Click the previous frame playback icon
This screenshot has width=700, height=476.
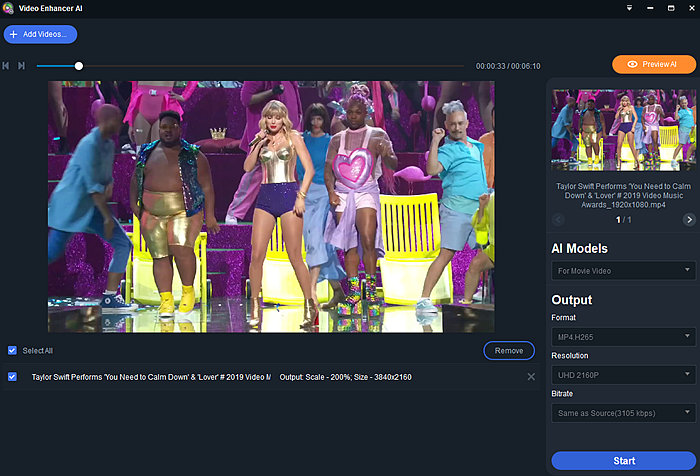point(7,66)
